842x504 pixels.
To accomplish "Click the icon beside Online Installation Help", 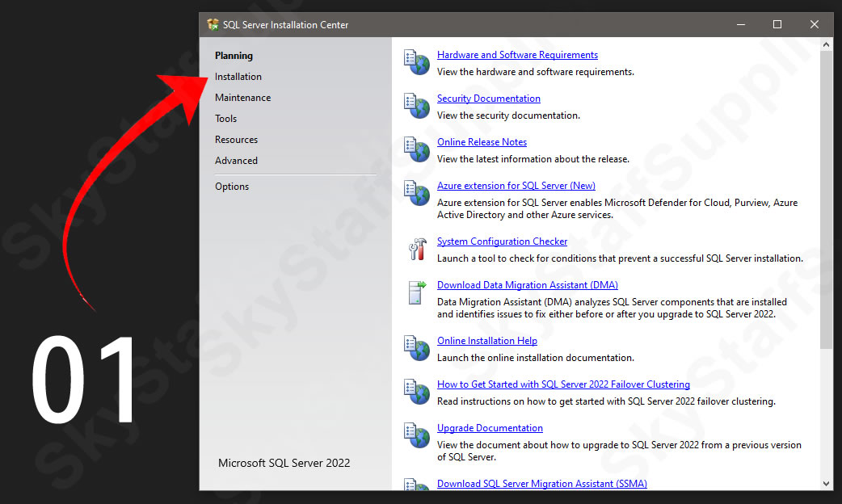I will coord(417,348).
